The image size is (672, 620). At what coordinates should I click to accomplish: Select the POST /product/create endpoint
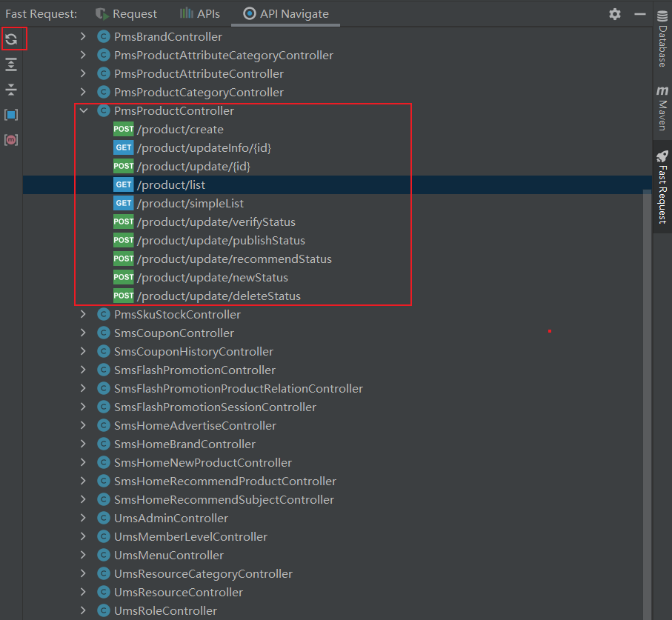180,130
